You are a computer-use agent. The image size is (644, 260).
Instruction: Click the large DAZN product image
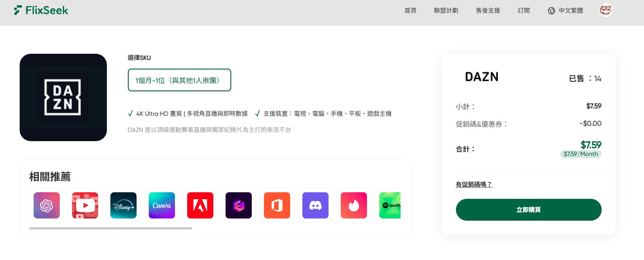pyautogui.click(x=63, y=97)
